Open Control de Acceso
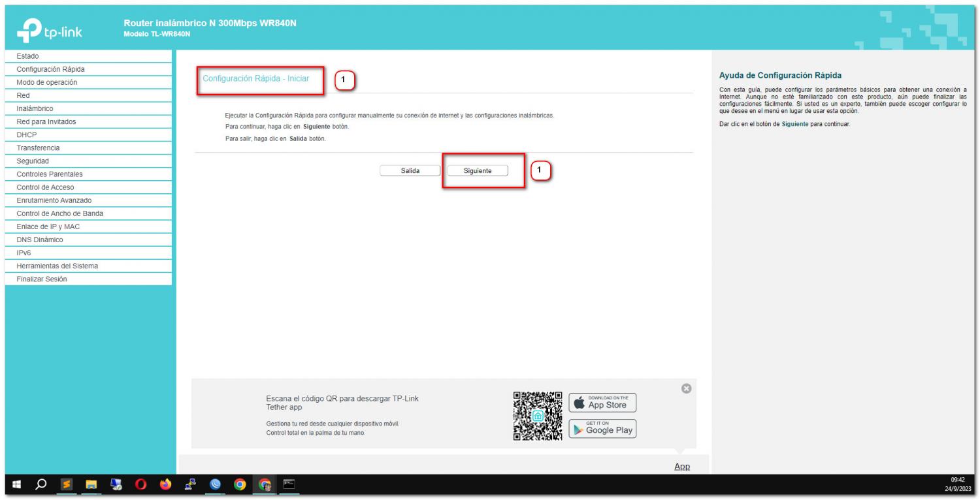This screenshot has width=980, height=500. pyautogui.click(x=88, y=187)
